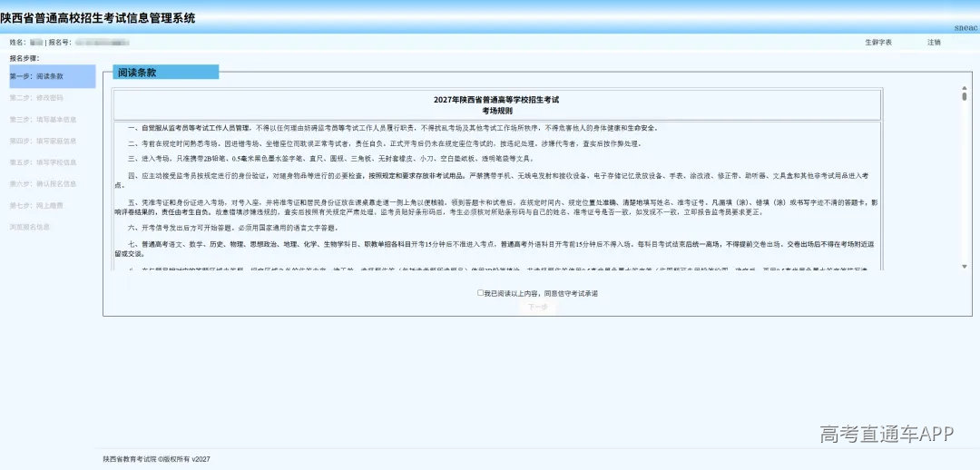Screen dimensions: 980x470
Task: Click the terms scrollbar up arrow
Action: [x=965, y=90]
